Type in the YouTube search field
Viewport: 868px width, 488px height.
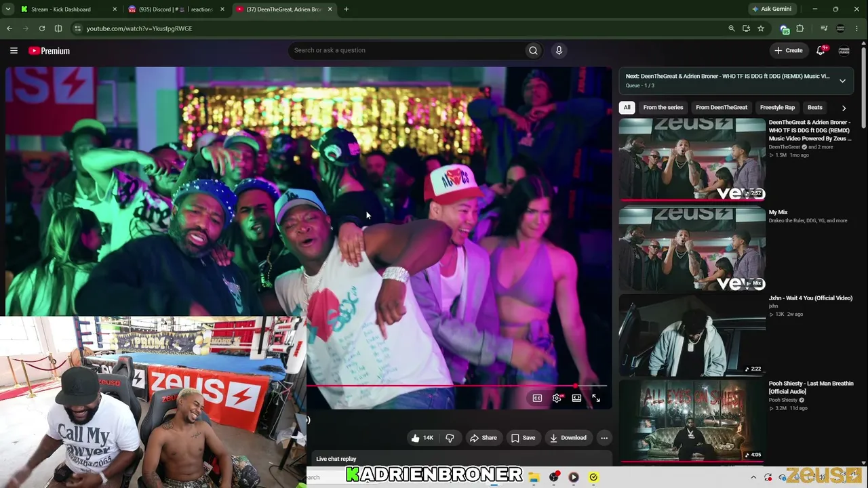pyautogui.click(x=407, y=50)
